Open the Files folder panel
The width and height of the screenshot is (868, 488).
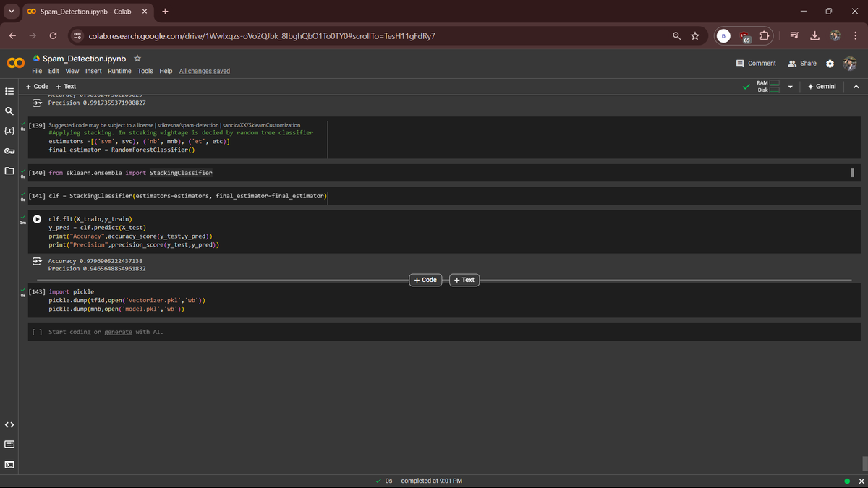pyautogui.click(x=9, y=171)
